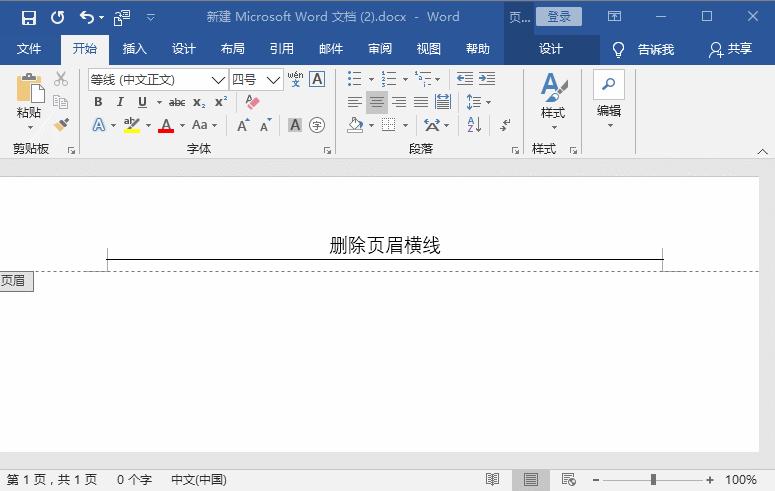
Task: Undo the last action
Action: (86, 18)
